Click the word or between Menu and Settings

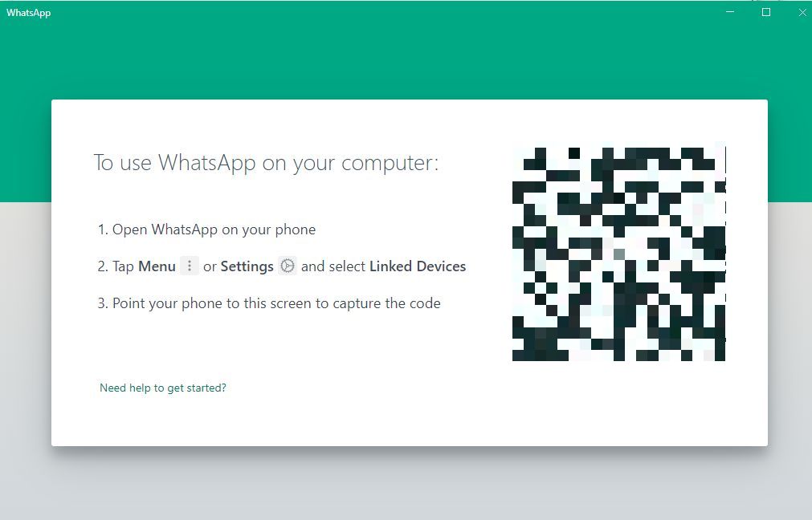(210, 267)
